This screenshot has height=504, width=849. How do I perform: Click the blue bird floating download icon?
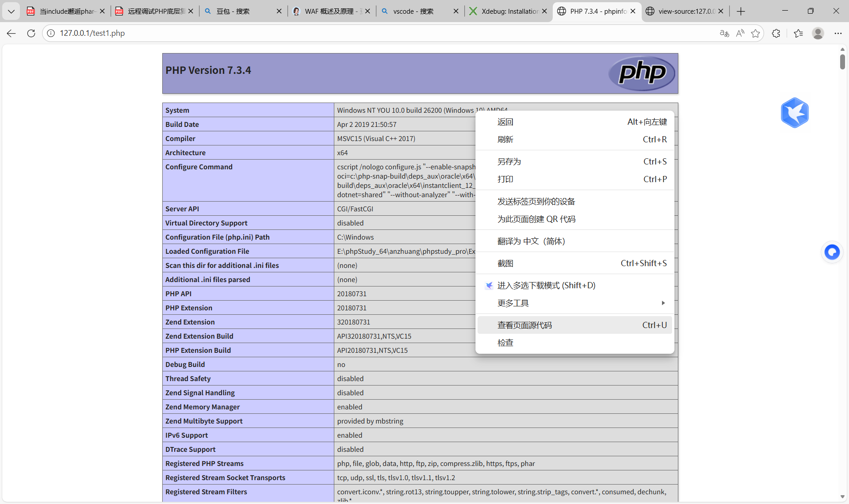(x=795, y=113)
